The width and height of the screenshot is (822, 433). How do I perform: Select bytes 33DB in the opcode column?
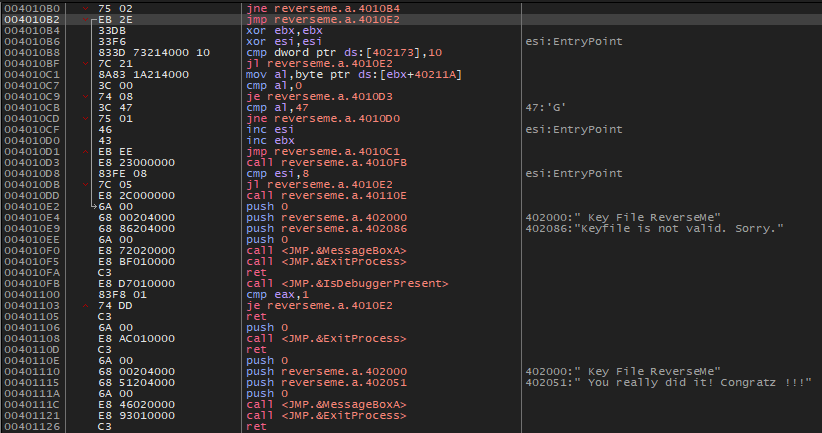coord(112,30)
